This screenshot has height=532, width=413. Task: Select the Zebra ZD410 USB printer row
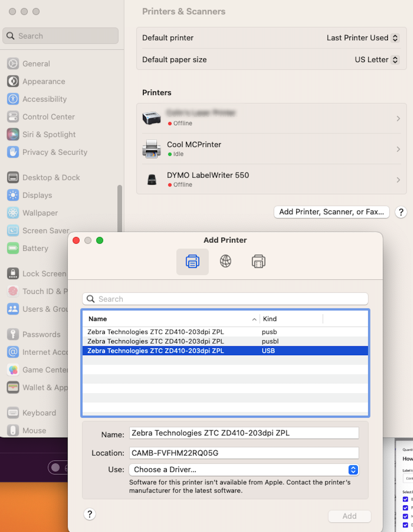(x=225, y=351)
